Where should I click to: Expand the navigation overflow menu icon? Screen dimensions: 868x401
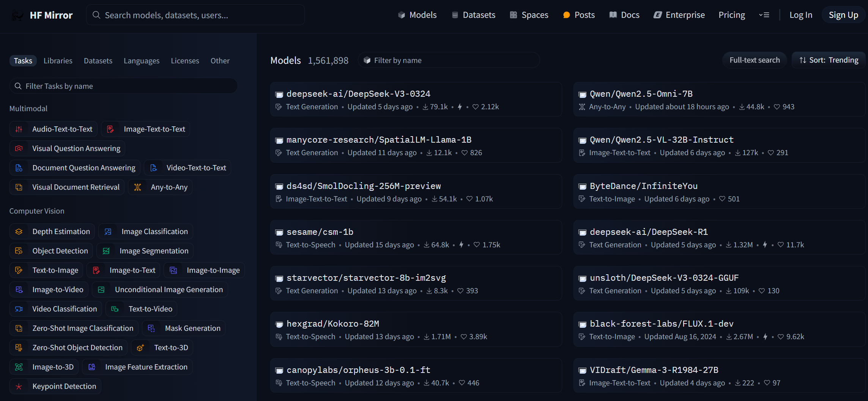pos(764,15)
